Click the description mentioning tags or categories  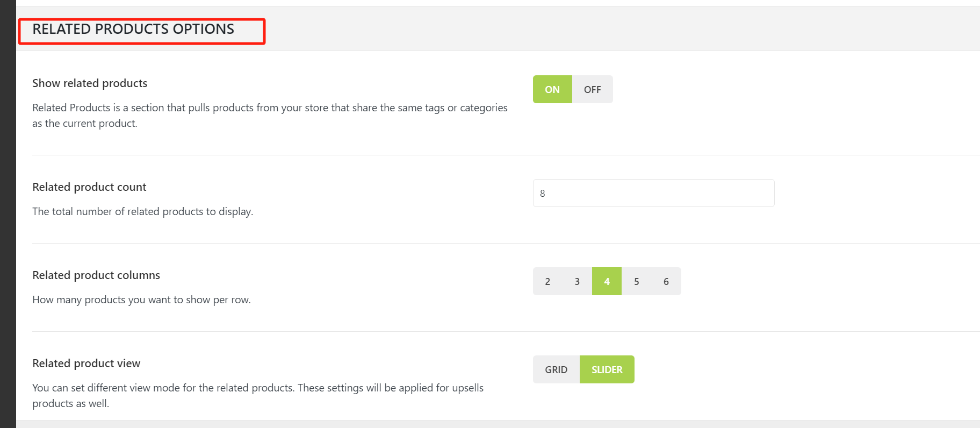tap(270, 115)
